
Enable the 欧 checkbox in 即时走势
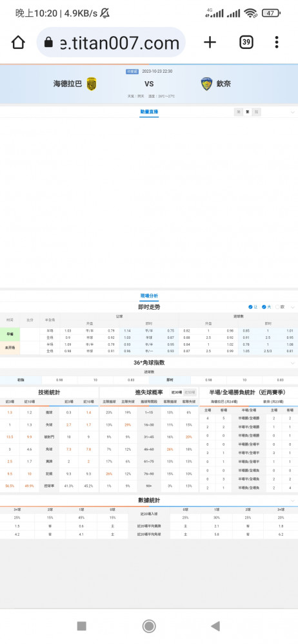279,307
